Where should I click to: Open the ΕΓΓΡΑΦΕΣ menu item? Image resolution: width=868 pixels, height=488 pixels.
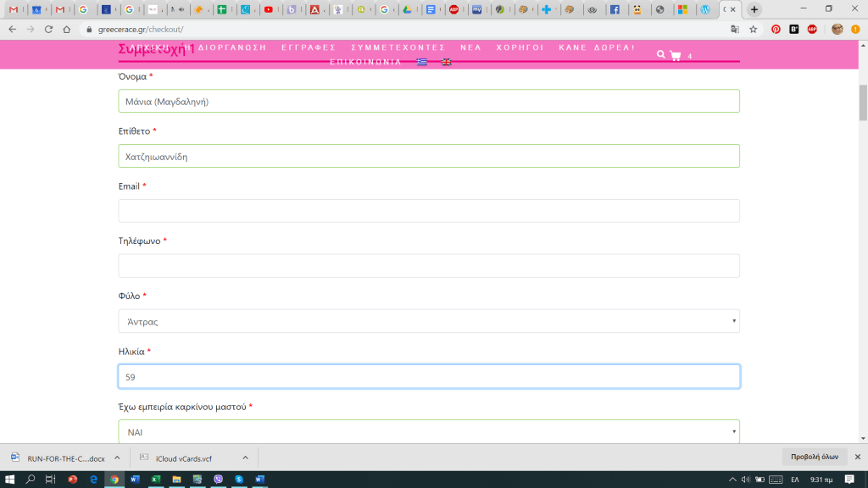tap(309, 47)
